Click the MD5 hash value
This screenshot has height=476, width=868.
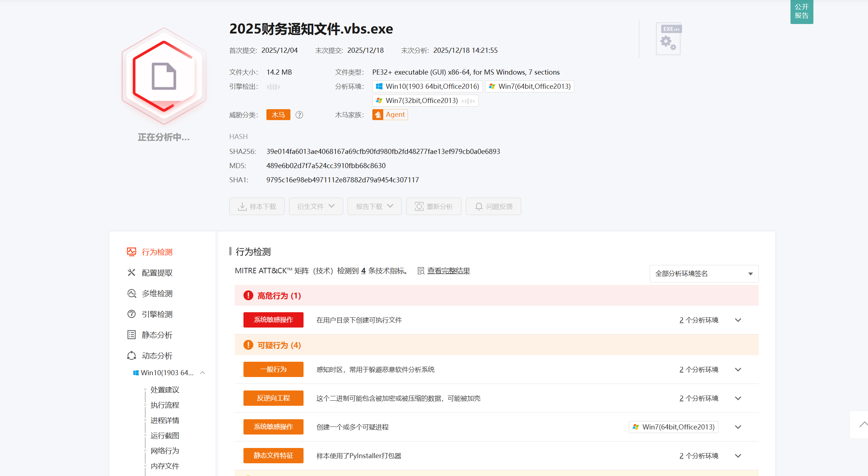pyautogui.click(x=326, y=166)
